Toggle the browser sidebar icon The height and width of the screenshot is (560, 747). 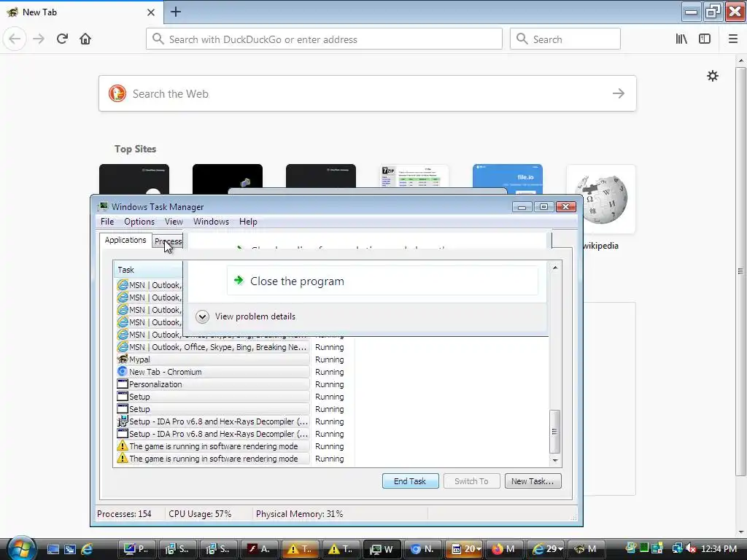pyautogui.click(x=705, y=39)
